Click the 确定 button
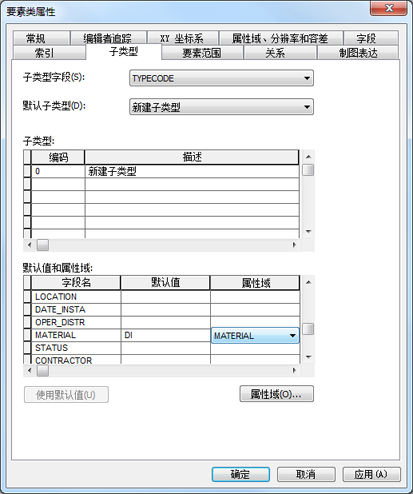The image size is (413, 494). [240, 474]
